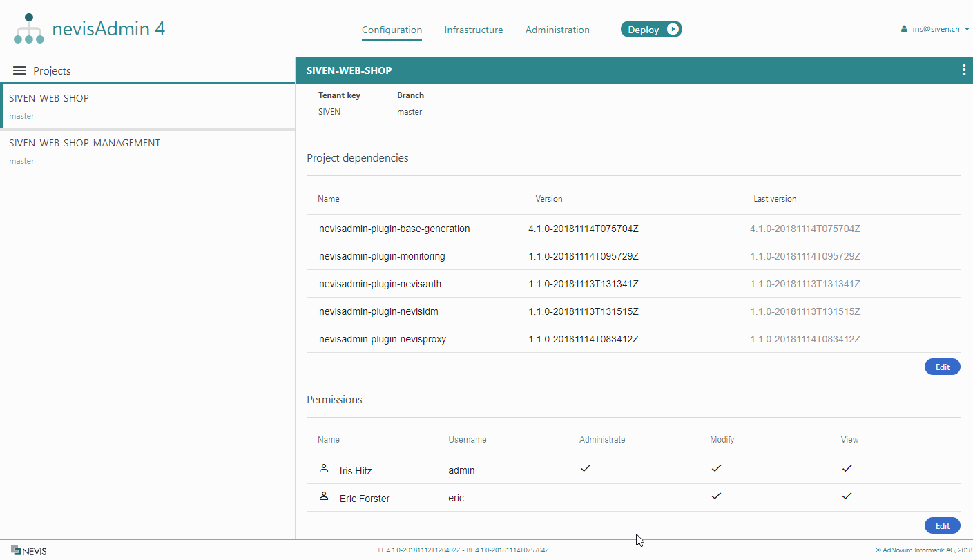The image size is (973, 560).
Task: Click the Eric Forster name
Action: pos(365,499)
